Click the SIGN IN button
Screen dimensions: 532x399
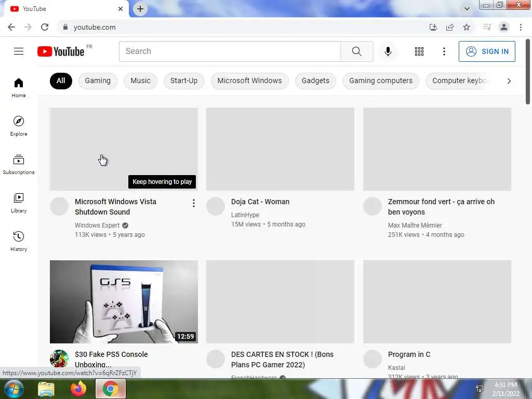pyautogui.click(x=487, y=51)
